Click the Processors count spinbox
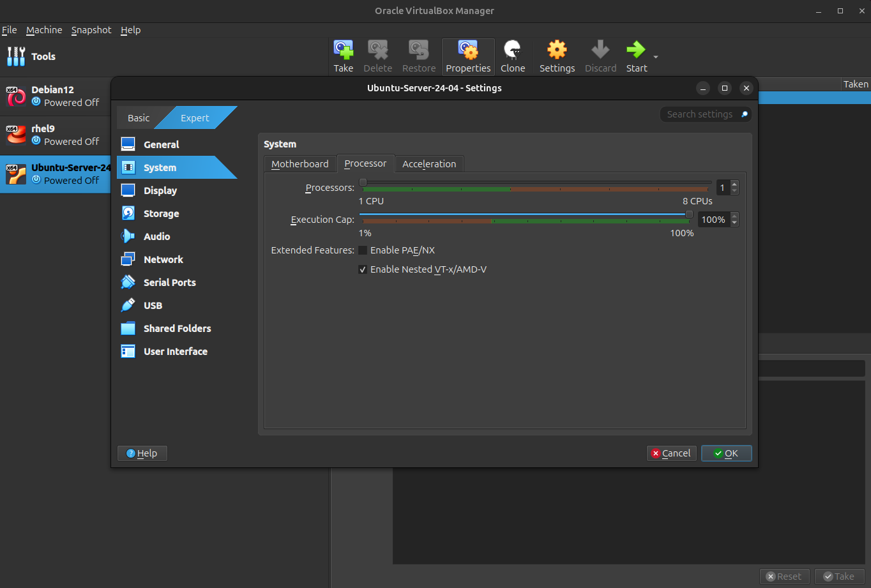This screenshot has width=871, height=588. coord(727,188)
